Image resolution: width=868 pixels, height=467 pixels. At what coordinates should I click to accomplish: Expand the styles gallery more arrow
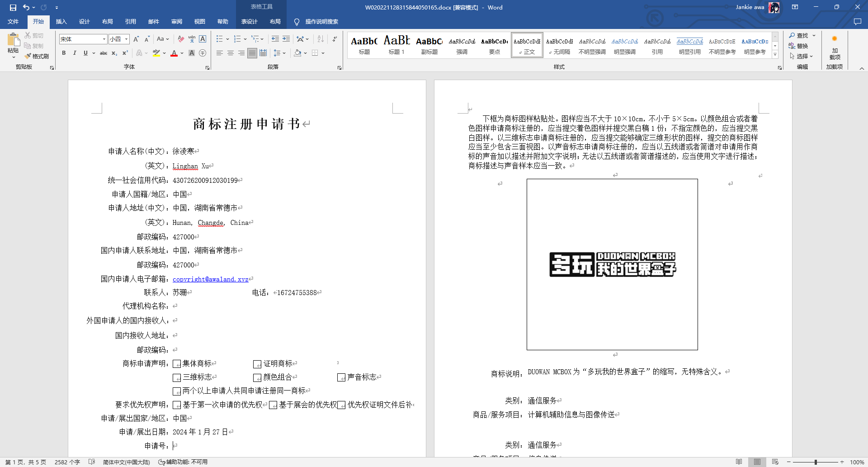tap(775, 55)
